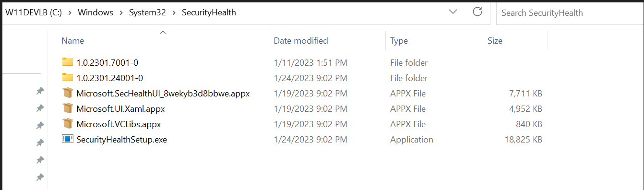The image size is (644, 190).
Task: Click the Microsoft.UI.Xaml.appx package icon
Action: point(67,108)
